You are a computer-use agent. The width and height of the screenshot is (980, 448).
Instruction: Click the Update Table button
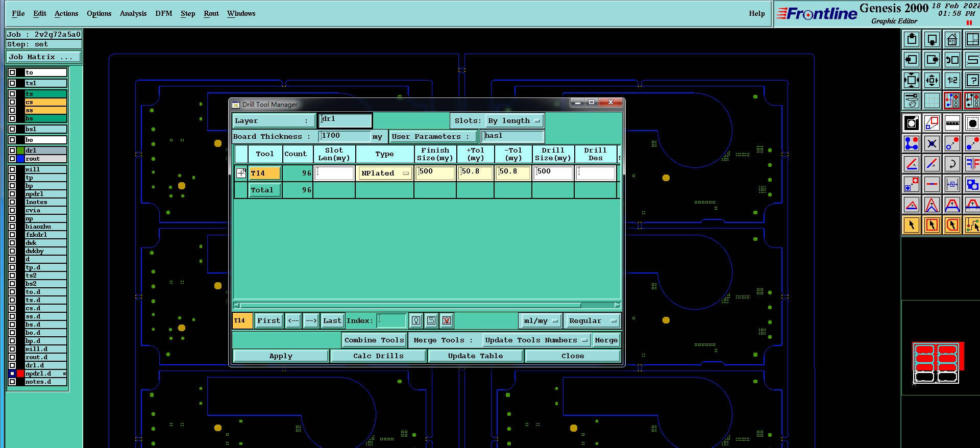tap(475, 356)
